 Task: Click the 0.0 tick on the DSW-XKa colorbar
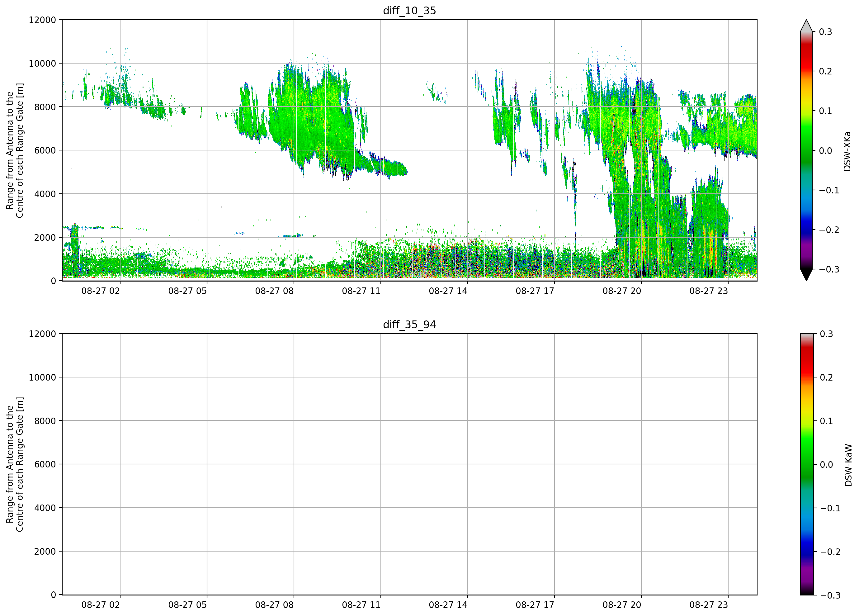[x=826, y=151]
